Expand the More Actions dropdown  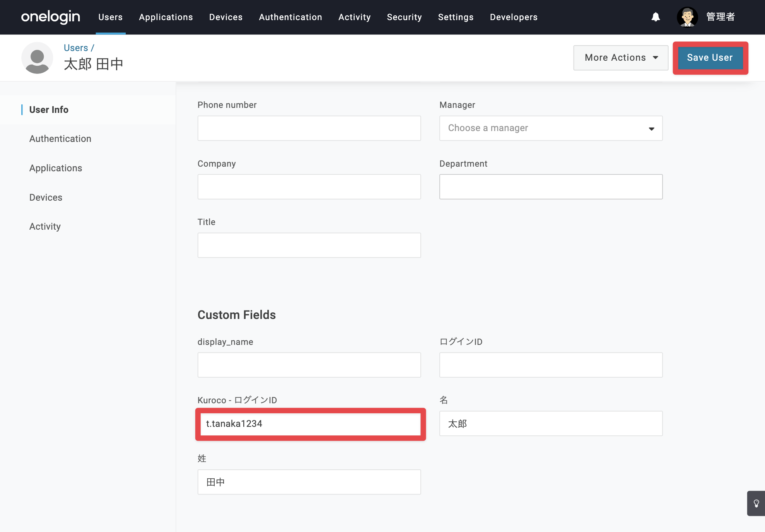621,58
